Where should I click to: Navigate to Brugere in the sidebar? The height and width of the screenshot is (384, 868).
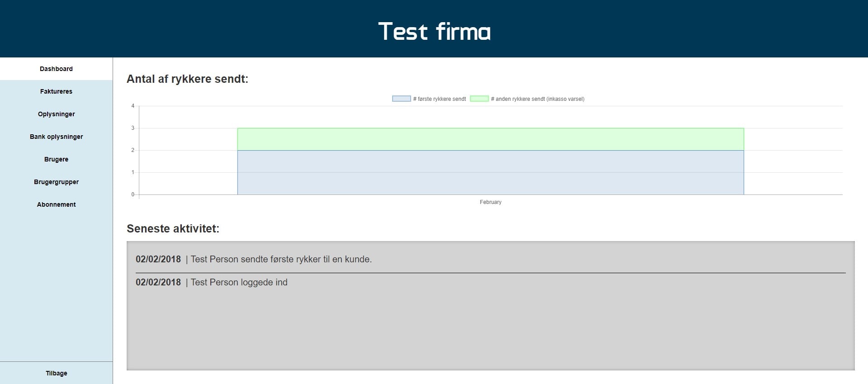(56, 159)
